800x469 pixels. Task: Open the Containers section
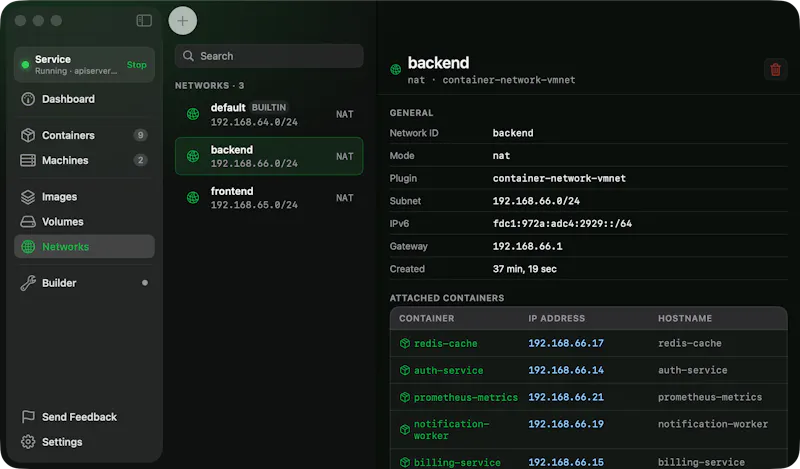click(x=84, y=135)
